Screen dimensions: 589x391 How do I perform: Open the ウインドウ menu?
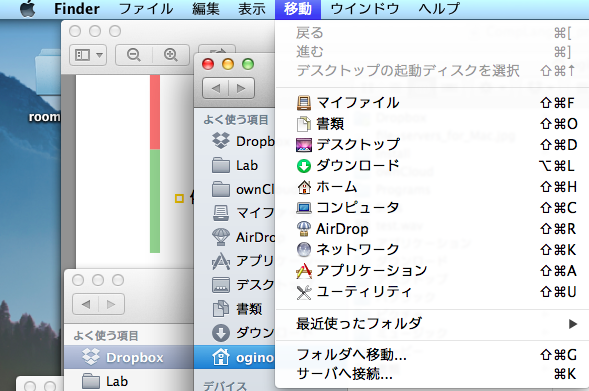pos(365,9)
